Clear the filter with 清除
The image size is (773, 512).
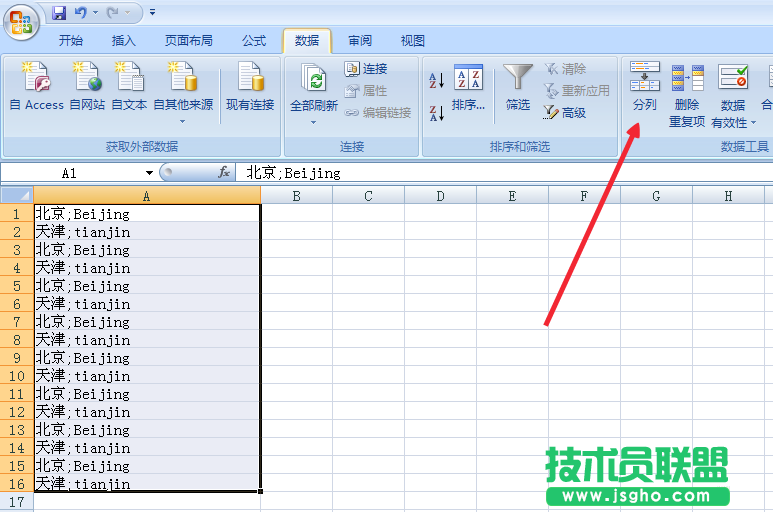click(565, 69)
